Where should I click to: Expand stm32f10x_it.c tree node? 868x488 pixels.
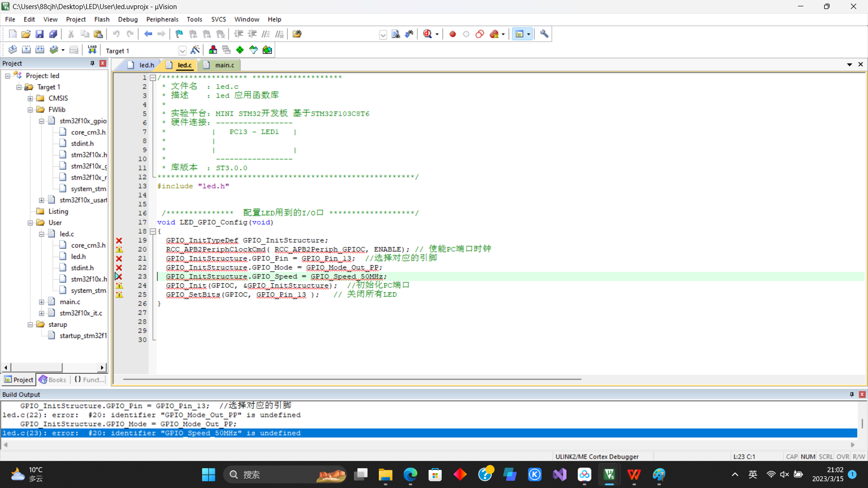pyautogui.click(x=42, y=313)
